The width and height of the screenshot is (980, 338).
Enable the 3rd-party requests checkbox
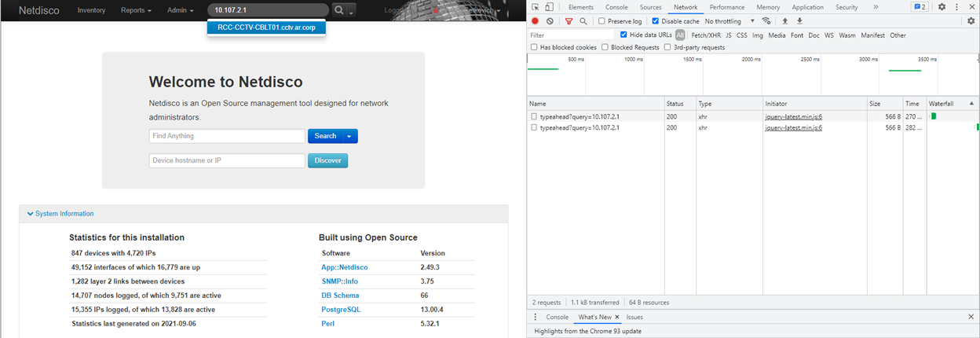[668, 47]
